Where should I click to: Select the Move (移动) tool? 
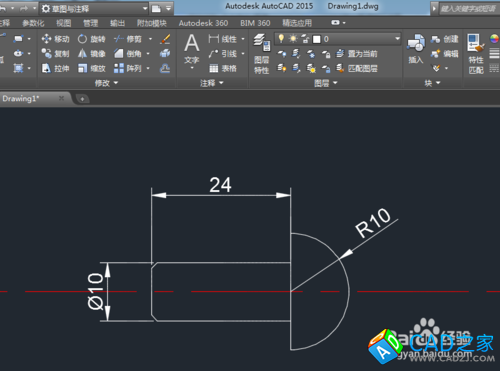pyautogui.click(x=55, y=39)
